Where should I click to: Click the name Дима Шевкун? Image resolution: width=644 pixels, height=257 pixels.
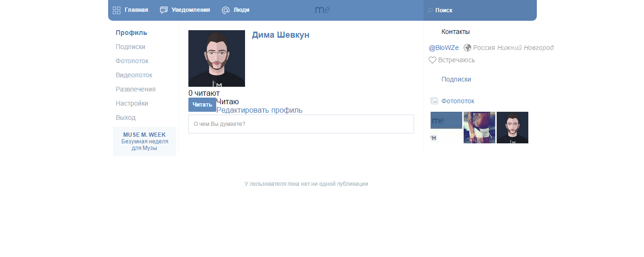pyautogui.click(x=280, y=35)
